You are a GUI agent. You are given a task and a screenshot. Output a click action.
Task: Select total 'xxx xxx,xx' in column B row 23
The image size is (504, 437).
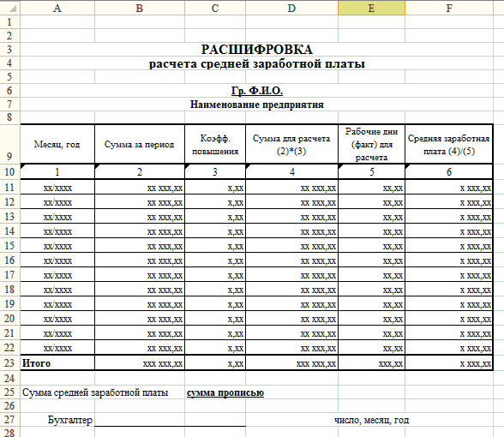[x=140, y=363]
